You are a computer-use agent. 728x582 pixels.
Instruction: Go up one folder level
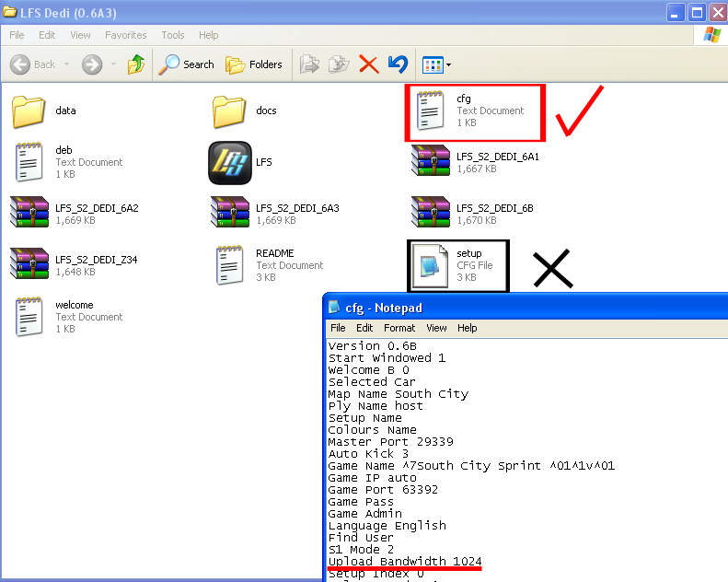tap(136, 64)
